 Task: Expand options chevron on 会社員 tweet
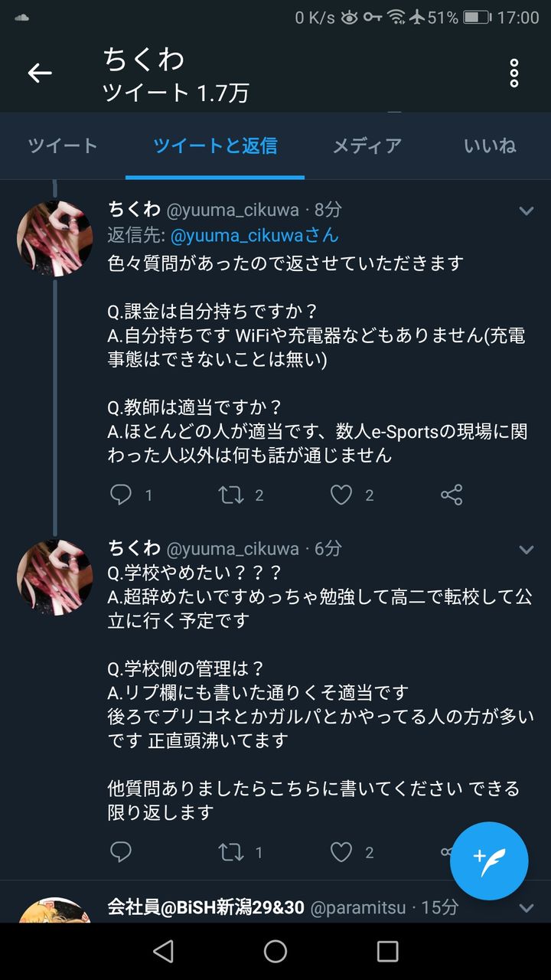(x=527, y=908)
